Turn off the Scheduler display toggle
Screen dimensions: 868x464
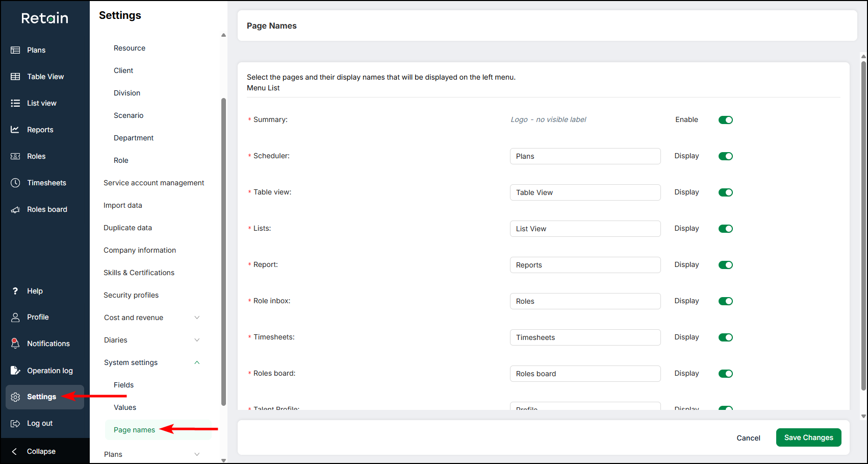tap(725, 156)
